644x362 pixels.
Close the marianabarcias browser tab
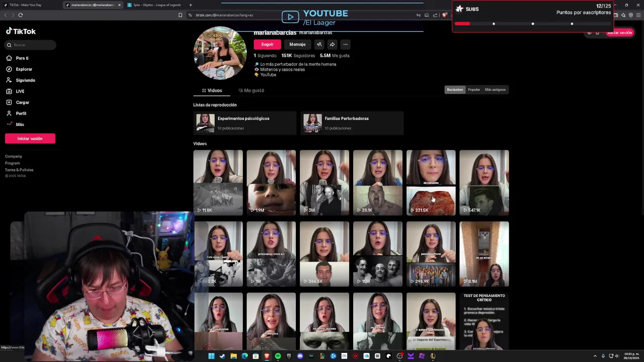tap(119, 5)
